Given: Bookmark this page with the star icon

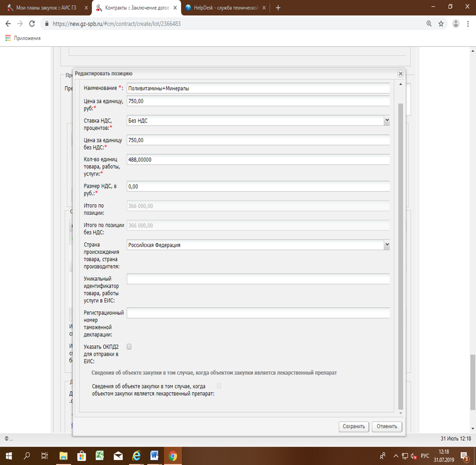Looking at the screenshot, I should coord(441,24).
